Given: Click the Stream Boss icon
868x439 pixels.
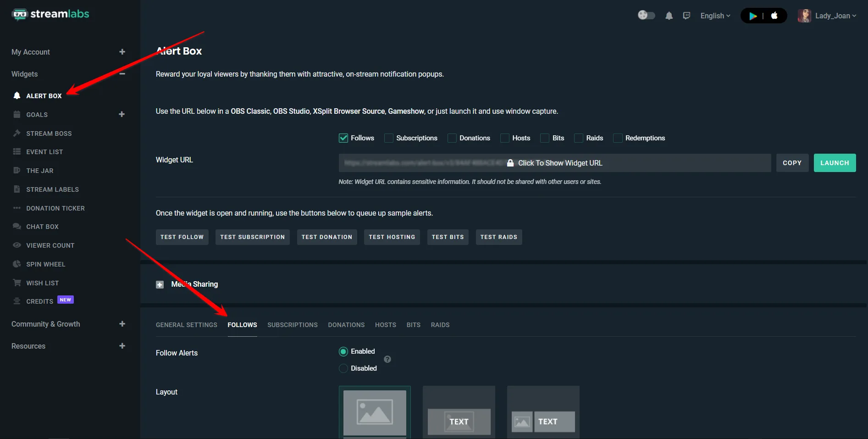Looking at the screenshot, I should pos(17,133).
